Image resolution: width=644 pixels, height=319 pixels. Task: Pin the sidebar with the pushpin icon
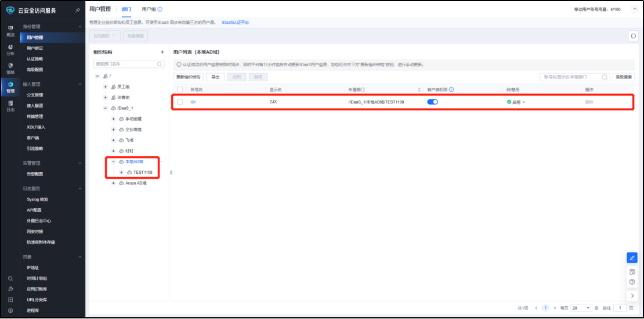pos(78,10)
